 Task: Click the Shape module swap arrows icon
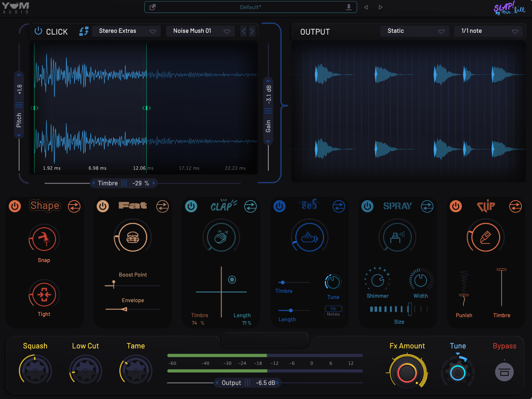74,206
